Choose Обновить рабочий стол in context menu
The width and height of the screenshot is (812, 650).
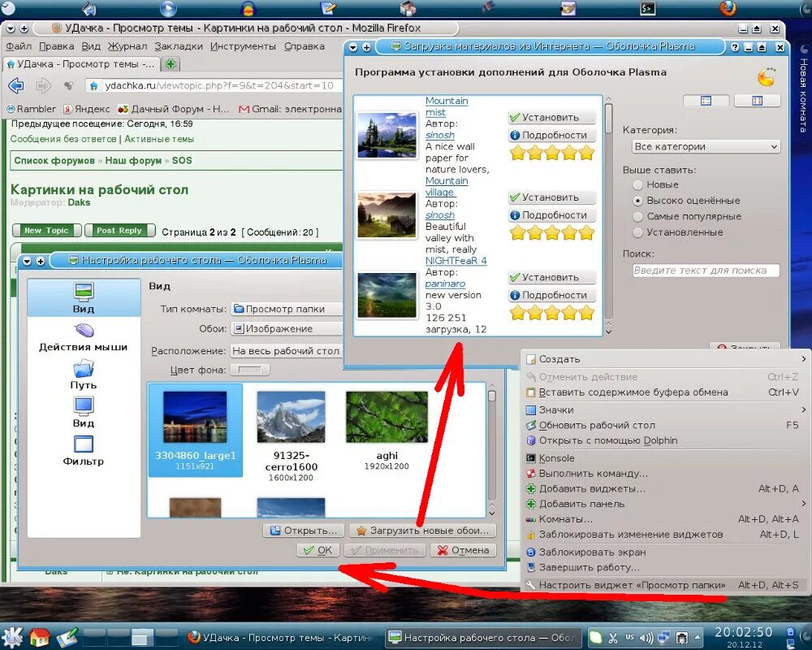tap(666, 426)
